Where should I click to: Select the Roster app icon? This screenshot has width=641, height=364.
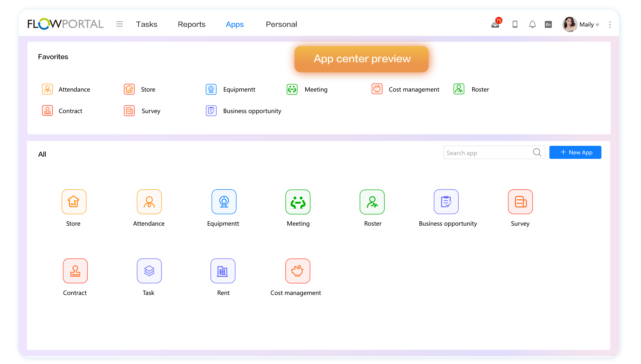372,202
